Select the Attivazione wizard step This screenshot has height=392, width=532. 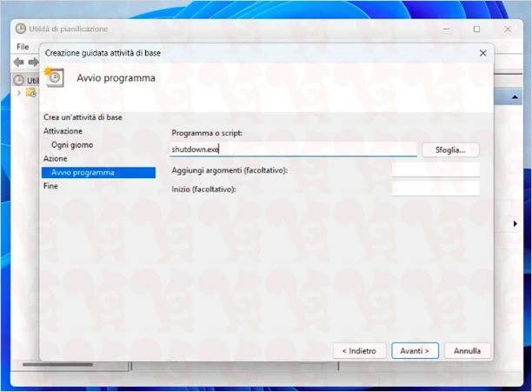(63, 131)
